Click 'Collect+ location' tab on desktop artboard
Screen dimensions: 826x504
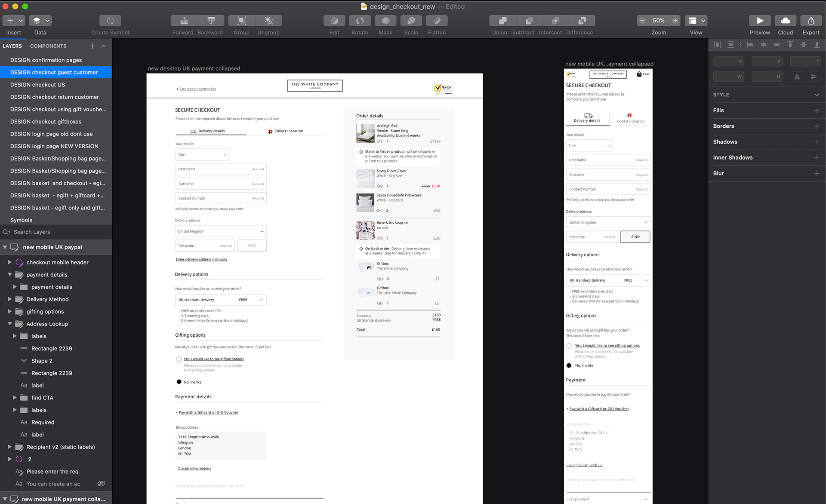pyautogui.click(x=285, y=131)
